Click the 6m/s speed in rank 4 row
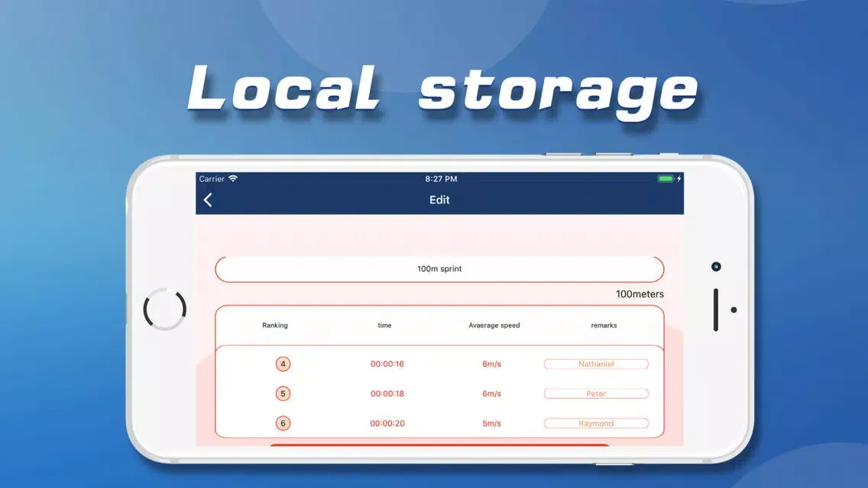Image resolution: width=868 pixels, height=488 pixels. click(491, 364)
